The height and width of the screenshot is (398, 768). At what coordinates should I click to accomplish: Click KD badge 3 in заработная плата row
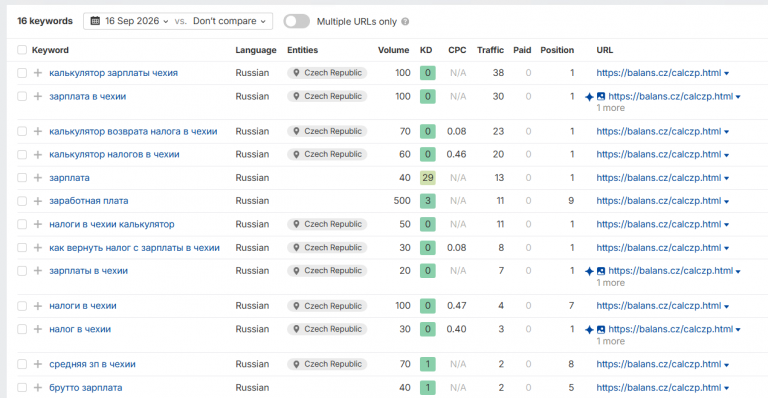pos(428,201)
